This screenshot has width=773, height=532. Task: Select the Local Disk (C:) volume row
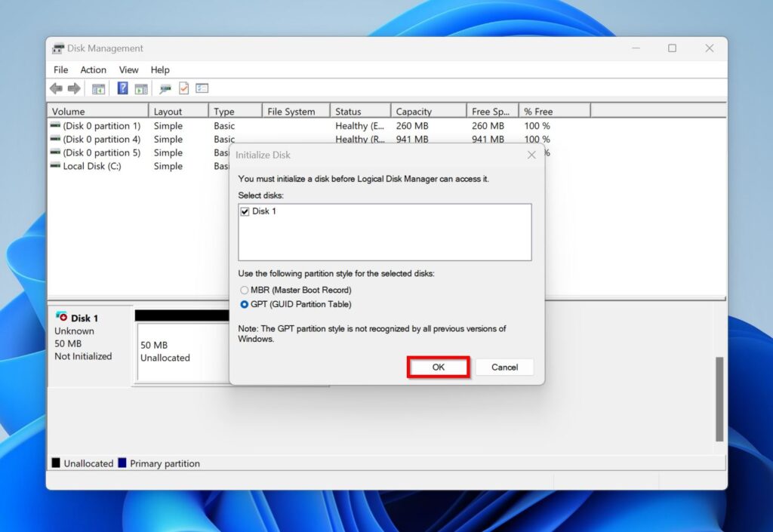[92, 166]
